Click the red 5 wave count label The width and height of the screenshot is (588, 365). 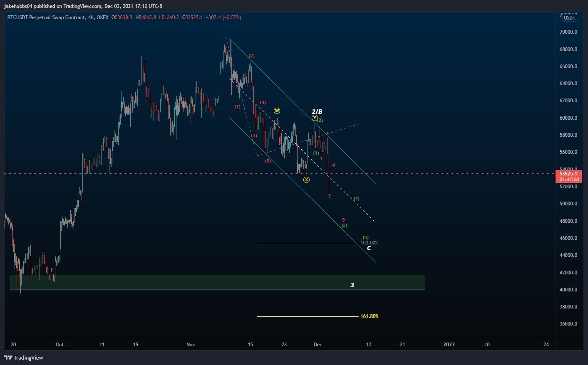(343, 219)
